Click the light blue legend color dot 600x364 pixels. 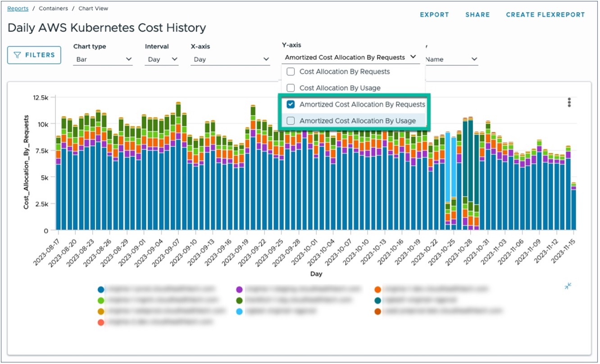click(x=239, y=310)
